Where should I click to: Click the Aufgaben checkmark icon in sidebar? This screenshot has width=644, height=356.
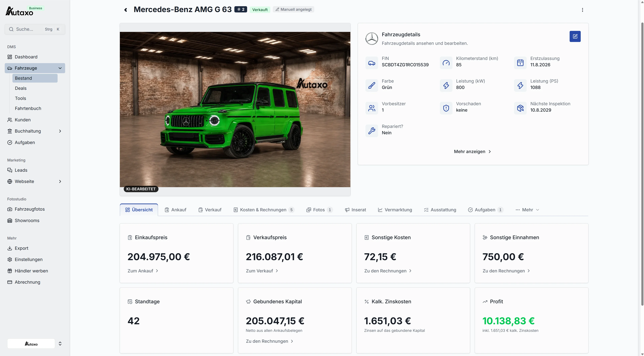pos(10,143)
